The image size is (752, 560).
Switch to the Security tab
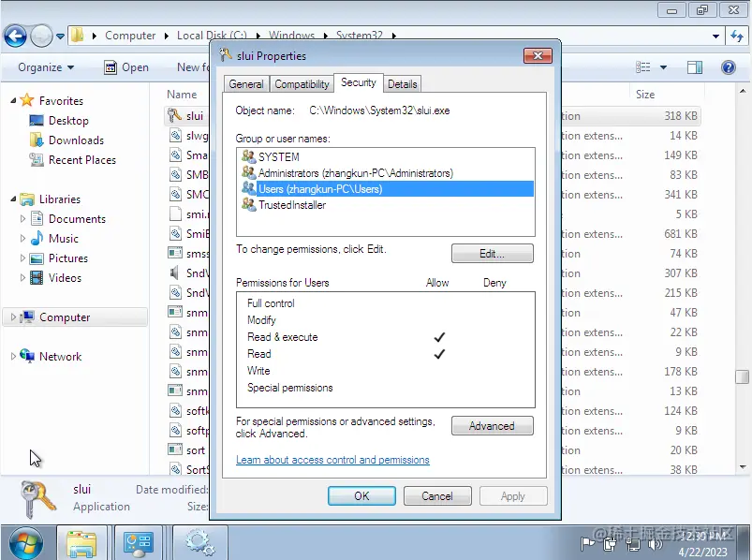point(359,82)
